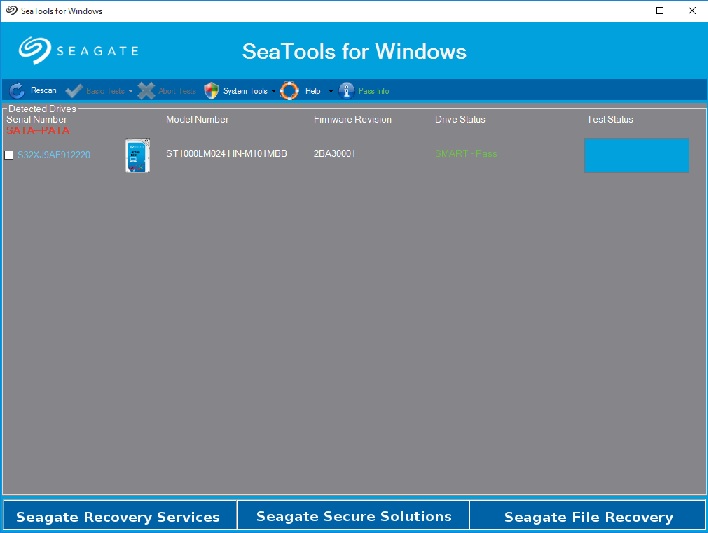This screenshot has height=533, width=708.
Task: Open Seagate Recovery Services
Action: [120, 515]
